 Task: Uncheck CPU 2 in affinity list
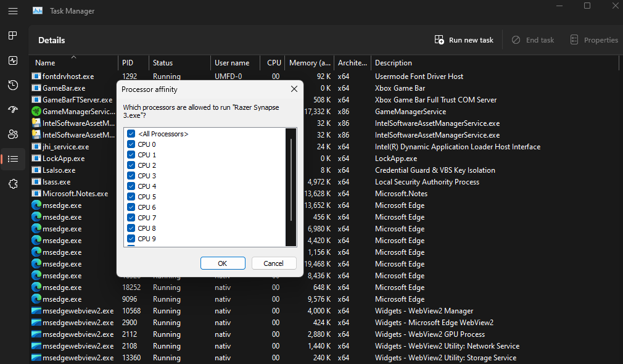coord(131,165)
